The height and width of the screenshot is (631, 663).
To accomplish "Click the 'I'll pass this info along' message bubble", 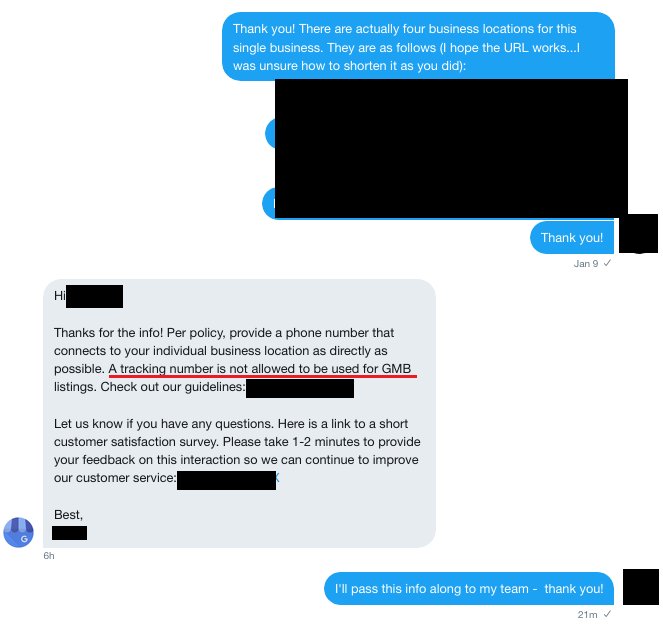I will [x=469, y=589].
